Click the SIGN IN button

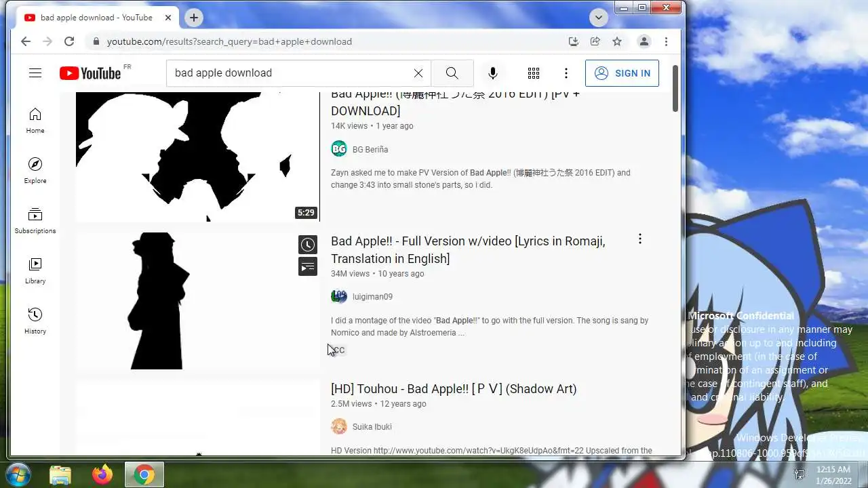click(622, 73)
